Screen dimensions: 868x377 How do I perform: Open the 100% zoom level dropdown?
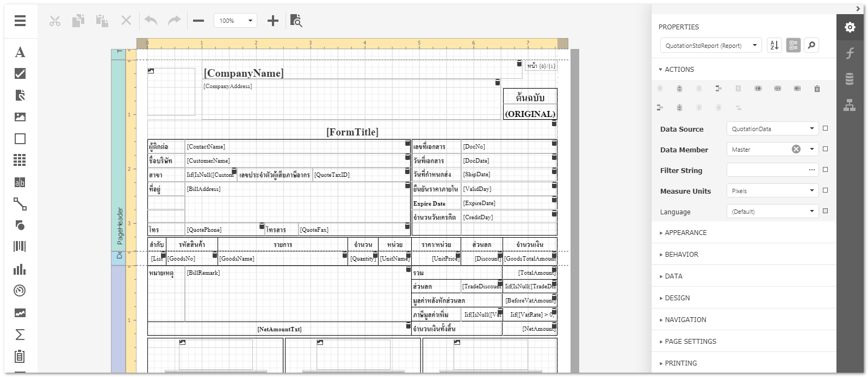coord(235,21)
